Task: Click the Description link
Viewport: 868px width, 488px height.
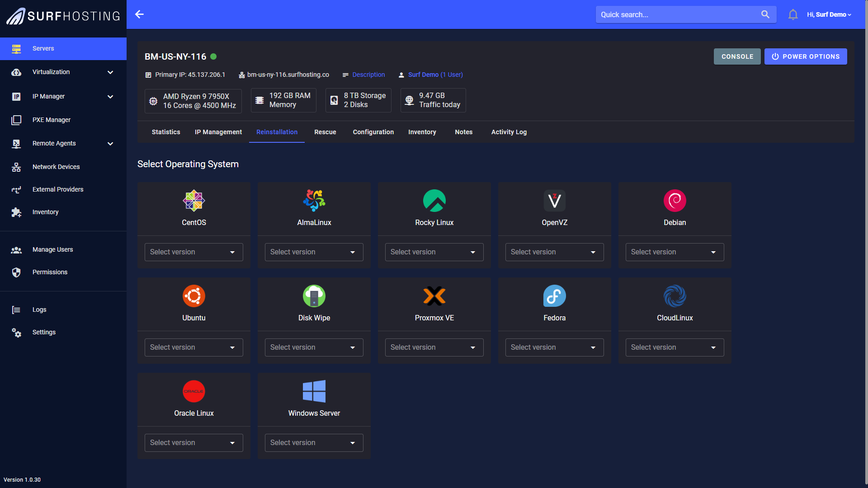Action: pyautogui.click(x=368, y=75)
